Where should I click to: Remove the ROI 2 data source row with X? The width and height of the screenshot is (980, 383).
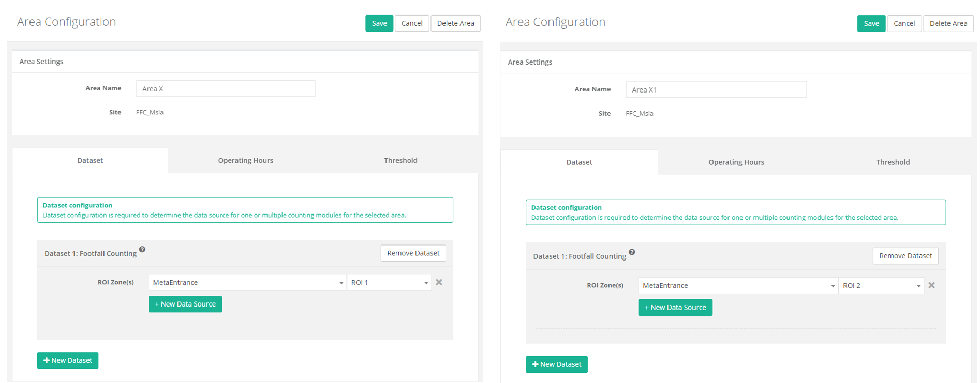pyautogui.click(x=931, y=285)
